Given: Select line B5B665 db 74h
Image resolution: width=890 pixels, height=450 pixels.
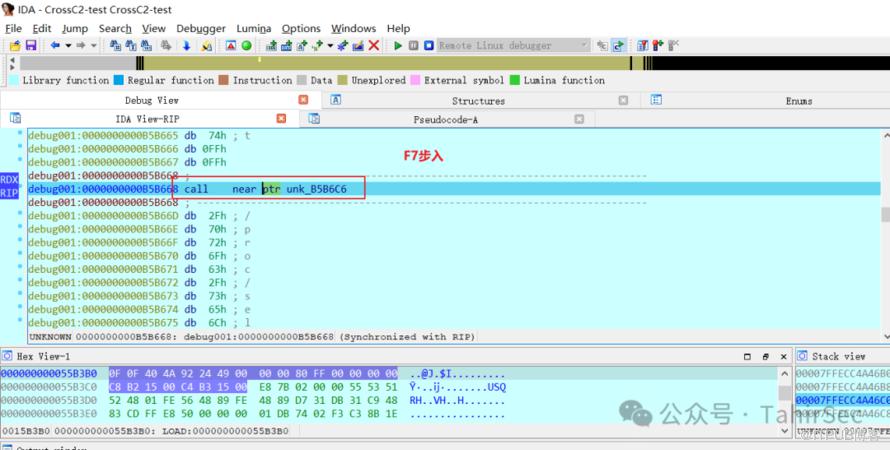Looking at the screenshot, I should (x=454, y=136).
